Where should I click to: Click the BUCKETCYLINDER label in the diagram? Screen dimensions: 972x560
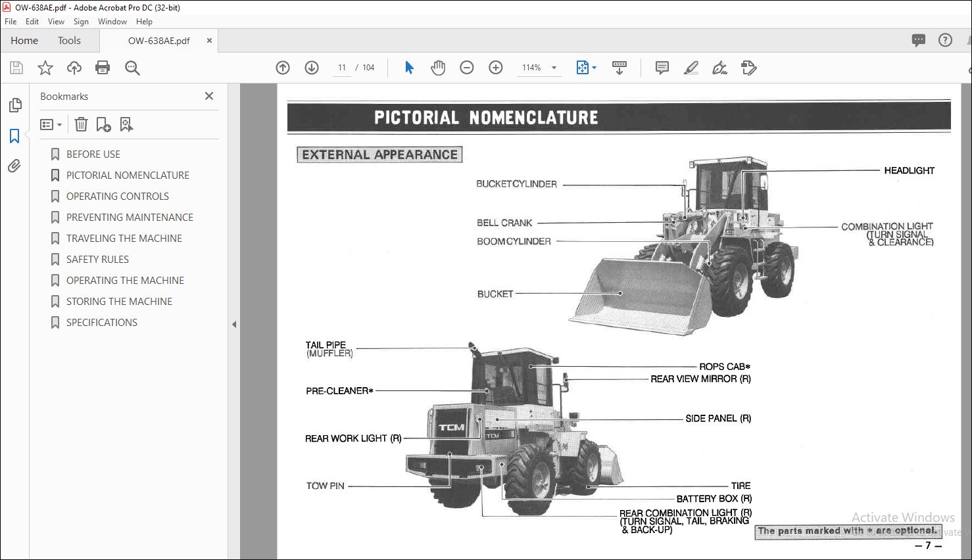point(516,184)
